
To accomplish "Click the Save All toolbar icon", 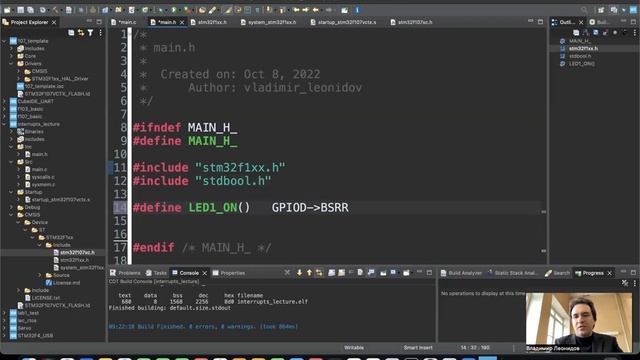I will click(30, 10).
